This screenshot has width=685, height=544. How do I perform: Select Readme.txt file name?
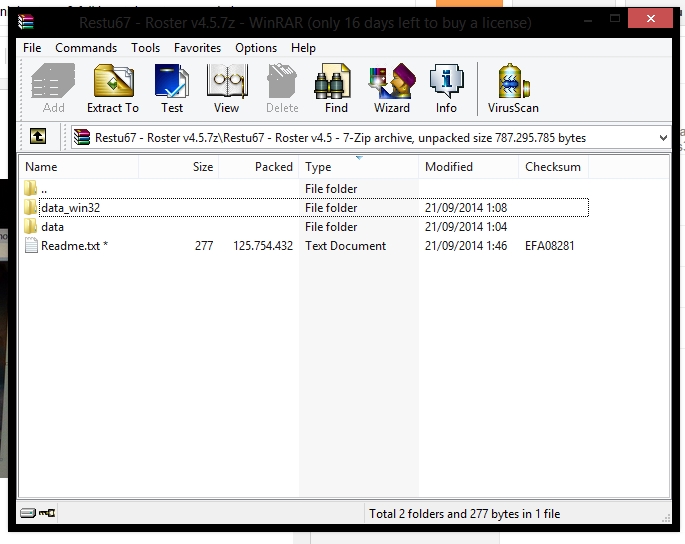point(74,246)
